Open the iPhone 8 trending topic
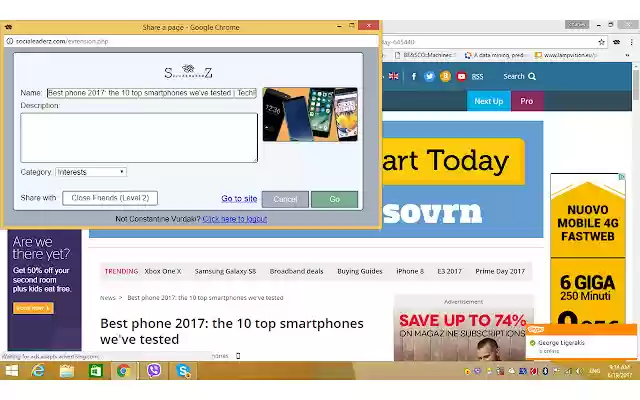Screen dimensions: 640x400 410,271
